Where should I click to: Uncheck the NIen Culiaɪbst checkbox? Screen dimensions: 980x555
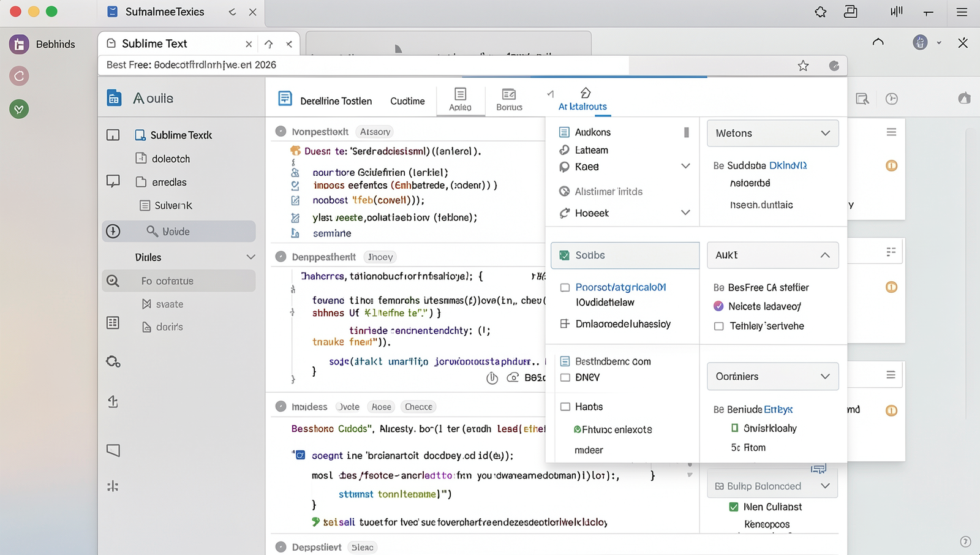click(734, 507)
